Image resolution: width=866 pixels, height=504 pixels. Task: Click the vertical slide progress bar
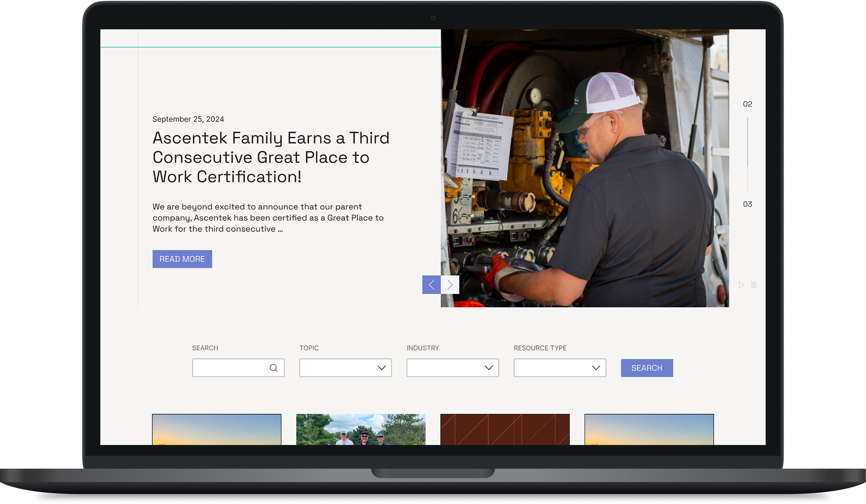coord(747,154)
